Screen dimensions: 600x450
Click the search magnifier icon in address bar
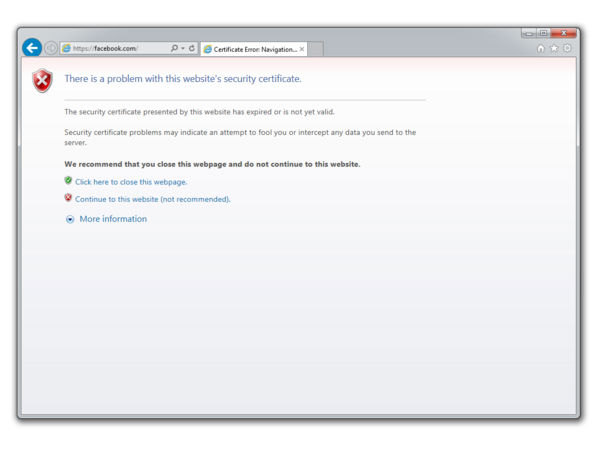174,48
